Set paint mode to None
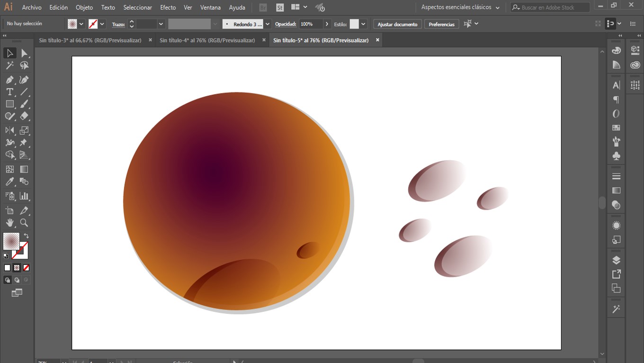The height and width of the screenshot is (363, 644). (26, 268)
